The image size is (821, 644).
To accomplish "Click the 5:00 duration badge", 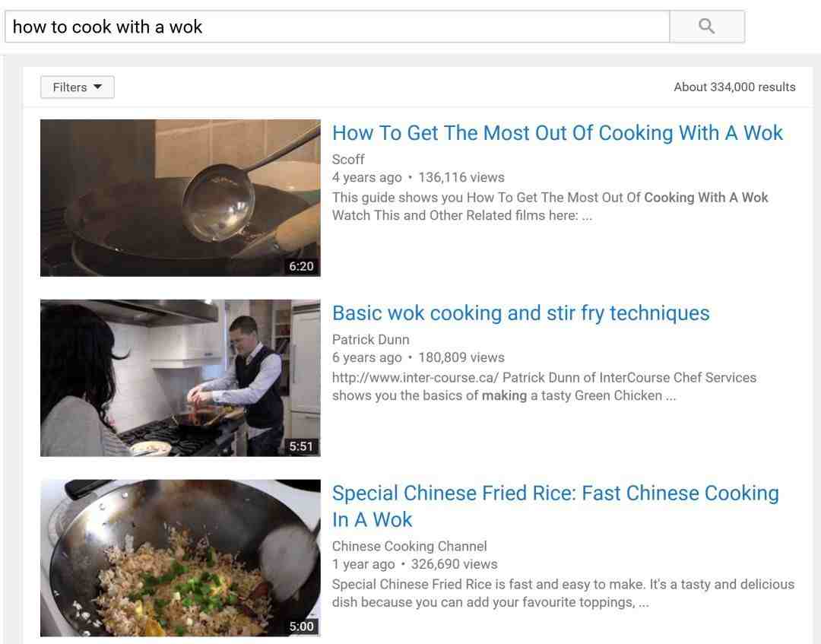I will (302, 627).
